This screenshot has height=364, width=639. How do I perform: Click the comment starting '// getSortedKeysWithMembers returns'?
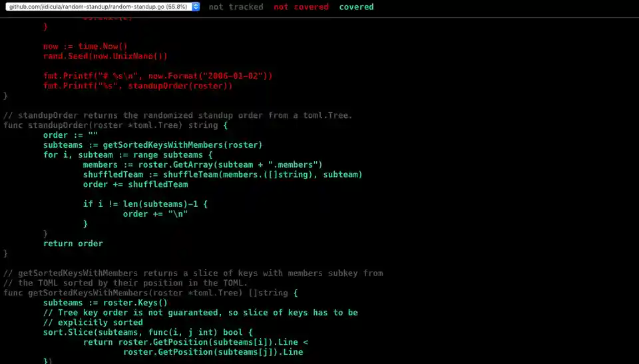click(x=193, y=273)
